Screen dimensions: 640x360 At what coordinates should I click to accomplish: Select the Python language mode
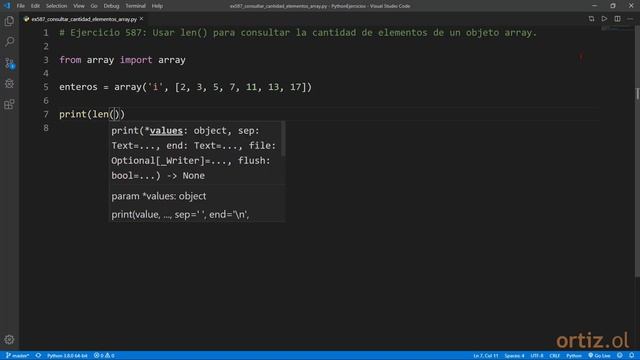click(x=574, y=356)
